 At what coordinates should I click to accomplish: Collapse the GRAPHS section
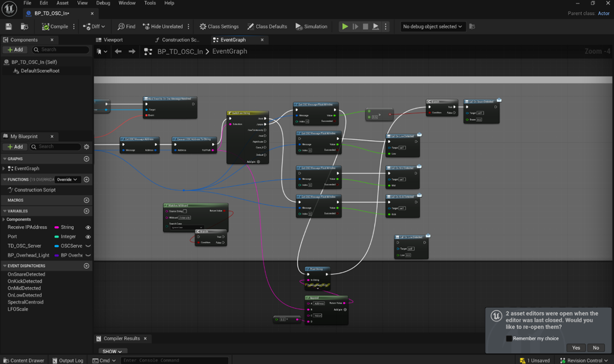[x=5, y=159]
